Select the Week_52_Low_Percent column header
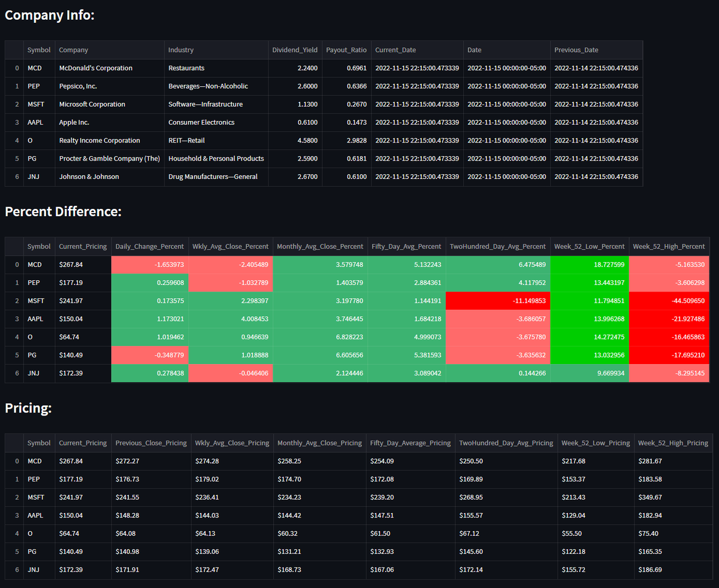This screenshot has height=588, width=719. click(589, 246)
